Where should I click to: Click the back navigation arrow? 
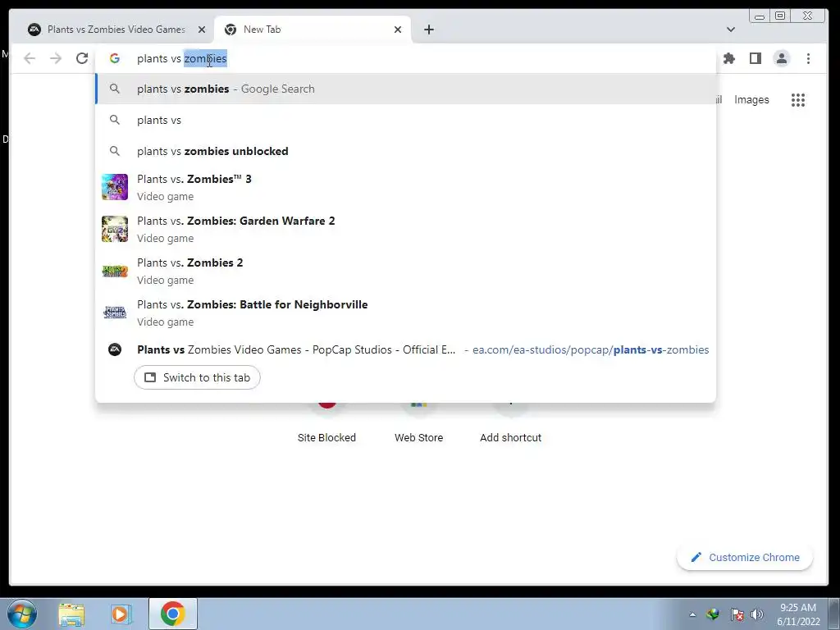[30, 58]
